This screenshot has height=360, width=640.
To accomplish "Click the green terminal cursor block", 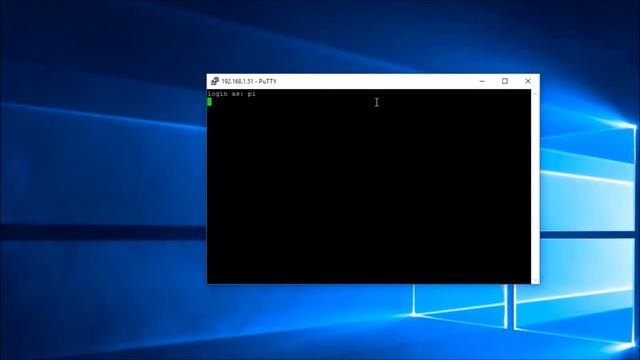I will [209, 102].
